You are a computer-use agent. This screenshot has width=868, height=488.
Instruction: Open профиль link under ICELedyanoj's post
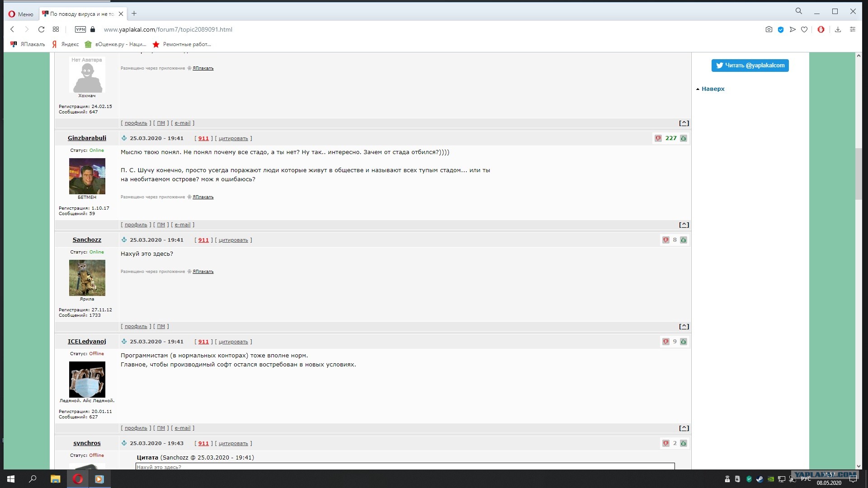pyautogui.click(x=136, y=428)
